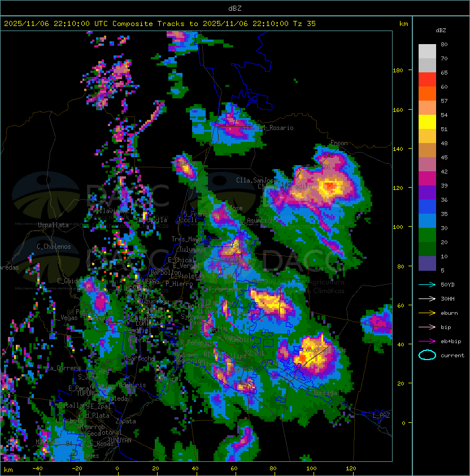Click the yellow eburn arrow in legend
Image resolution: width=470 pixels, height=476 pixels.
[x=427, y=313]
